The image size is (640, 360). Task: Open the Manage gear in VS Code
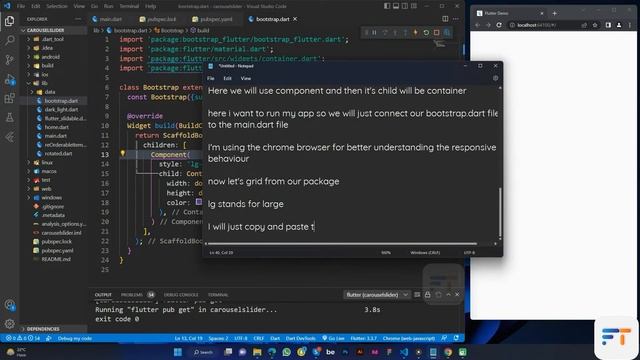(9, 324)
